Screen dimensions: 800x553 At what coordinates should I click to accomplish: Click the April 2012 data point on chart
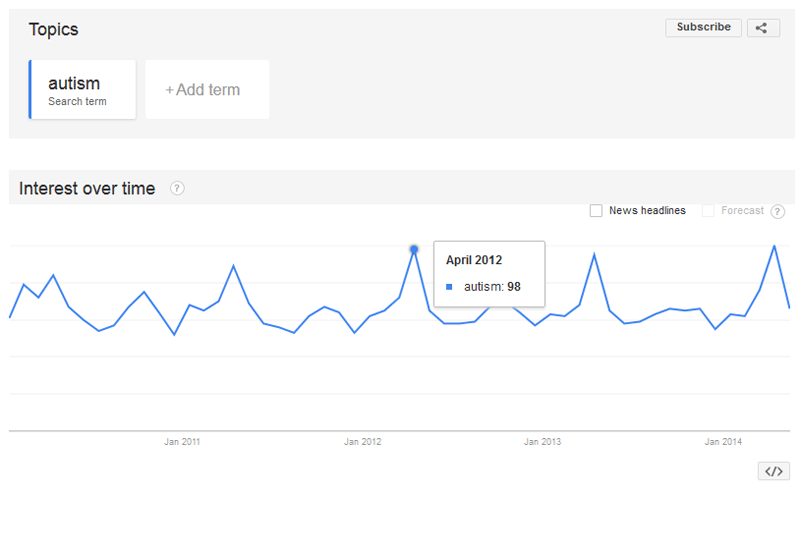414,249
